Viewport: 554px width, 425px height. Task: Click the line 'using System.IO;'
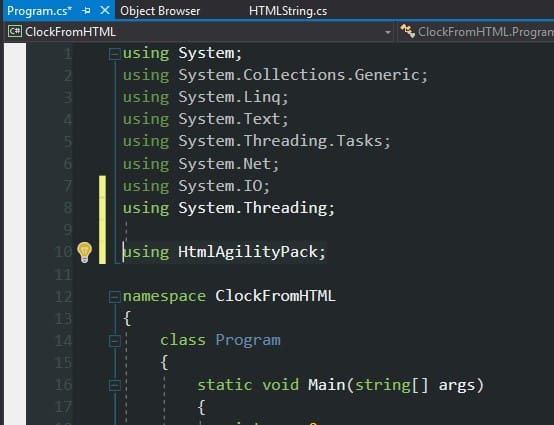(196, 186)
